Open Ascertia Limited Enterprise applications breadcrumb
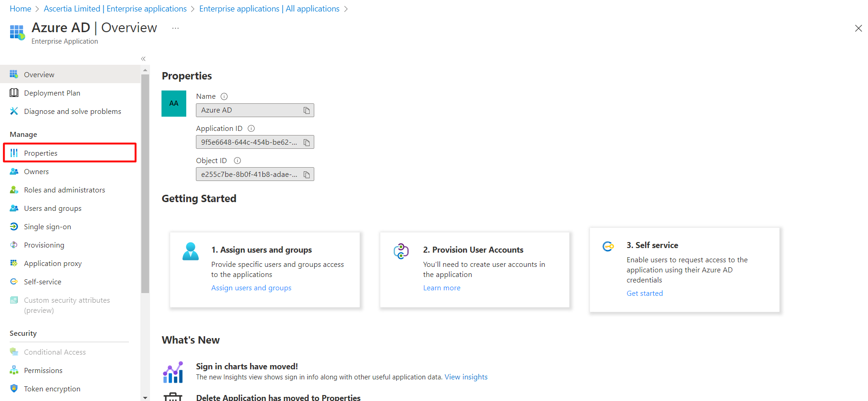The width and height of the screenshot is (868, 401). pyautogui.click(x=115, y=9)
